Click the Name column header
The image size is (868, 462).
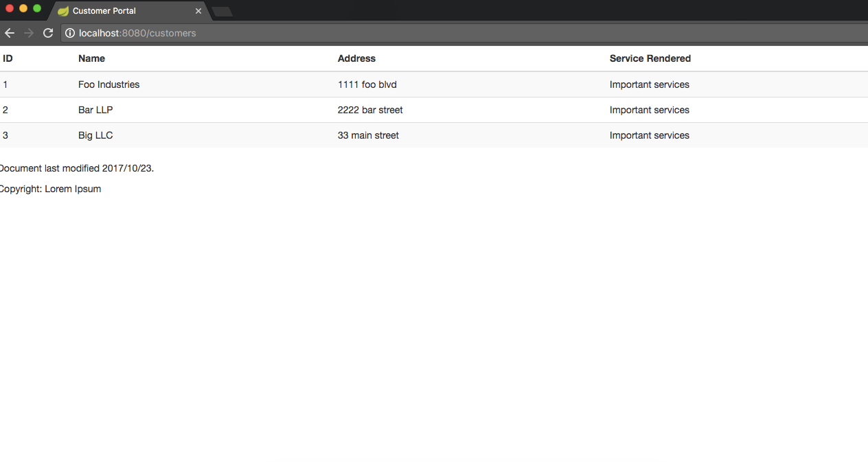(x=91, y=58)
